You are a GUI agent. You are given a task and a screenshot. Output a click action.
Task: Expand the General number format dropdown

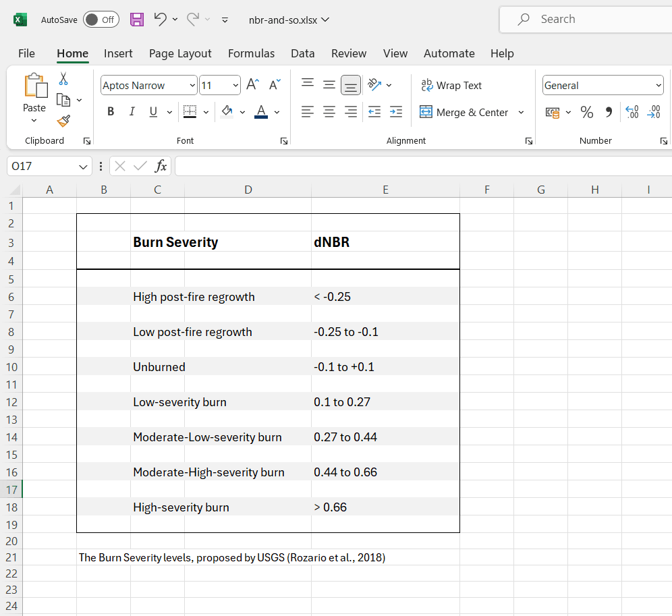[659, 86]
